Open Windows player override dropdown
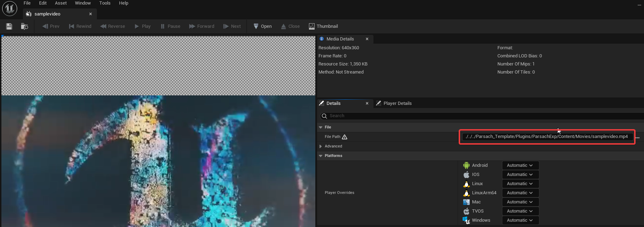This screenshot has width=644, height=227. [520, 220]
